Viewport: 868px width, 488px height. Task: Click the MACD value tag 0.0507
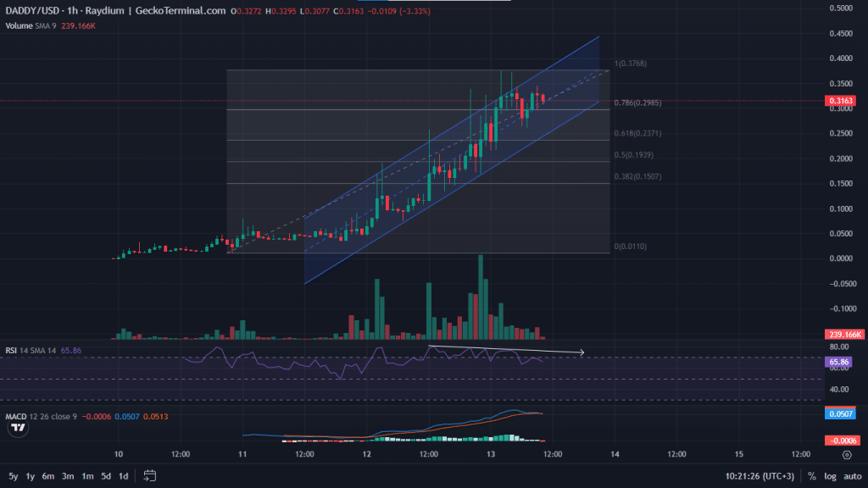(839, 413)
